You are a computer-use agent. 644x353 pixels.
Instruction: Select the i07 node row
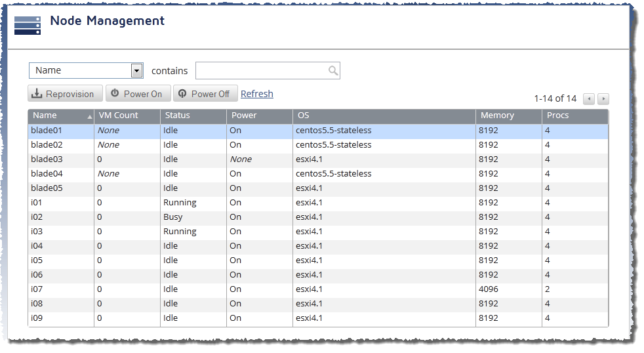tap(318, 289)
